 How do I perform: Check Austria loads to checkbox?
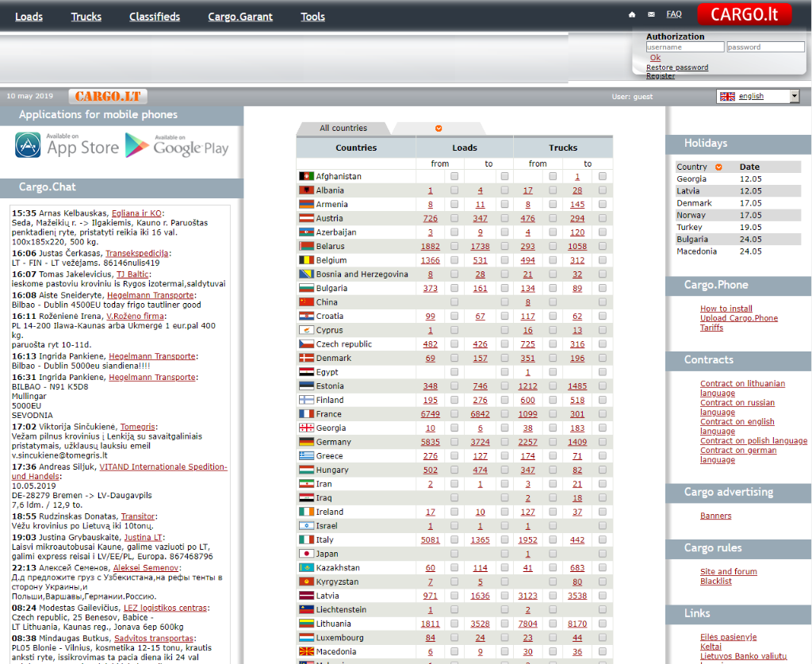click(504, 218)
